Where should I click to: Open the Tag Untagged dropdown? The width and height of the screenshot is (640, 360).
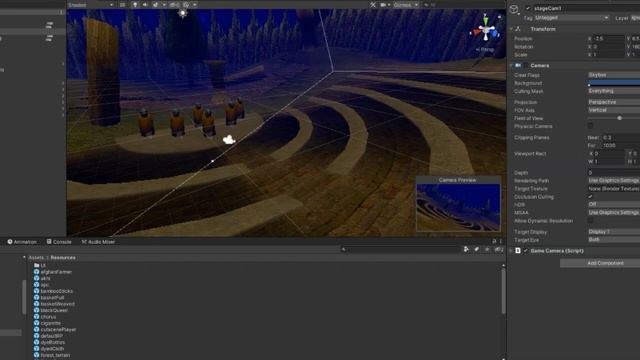point(571,18)
